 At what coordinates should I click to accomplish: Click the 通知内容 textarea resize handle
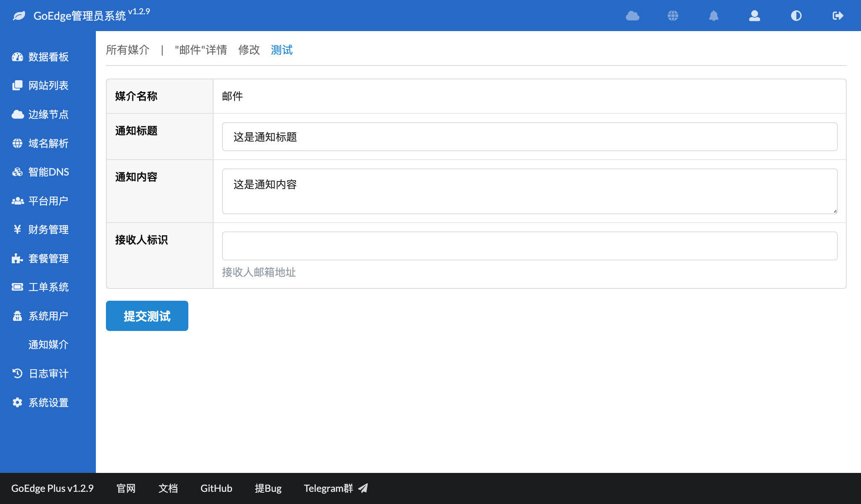coord(835,211)
